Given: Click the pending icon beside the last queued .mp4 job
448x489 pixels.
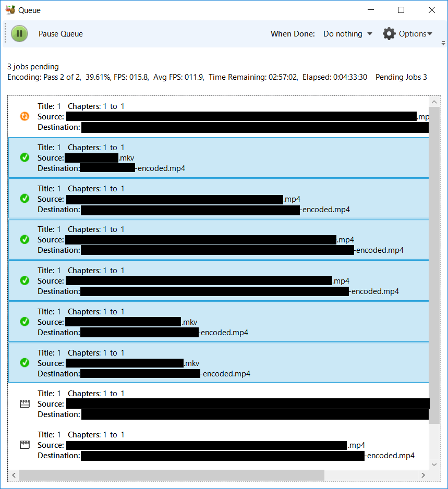Looking at the screenshot, I should coord(24,445).
